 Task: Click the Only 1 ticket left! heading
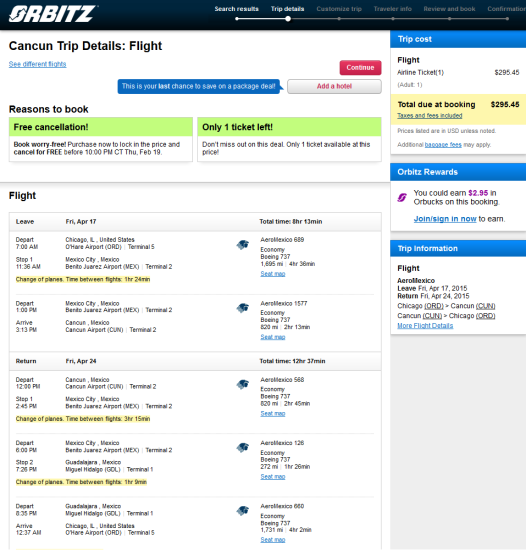point(237,127)
